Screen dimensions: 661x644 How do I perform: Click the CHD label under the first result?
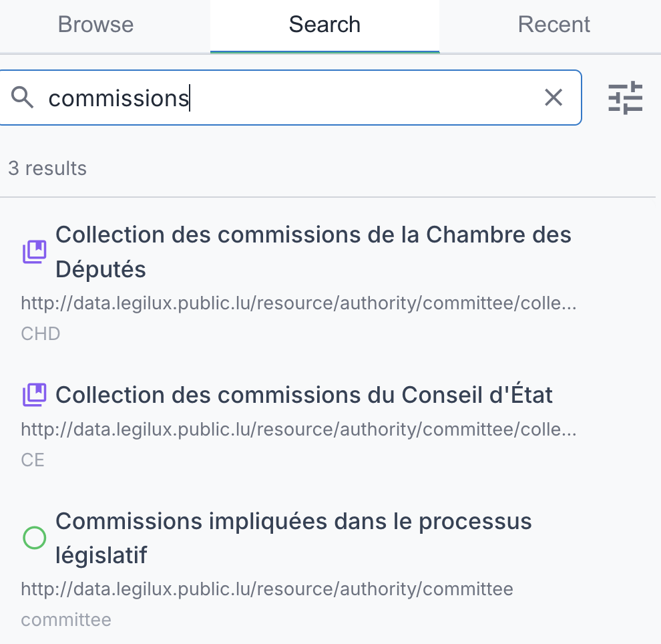click(40, 333)
